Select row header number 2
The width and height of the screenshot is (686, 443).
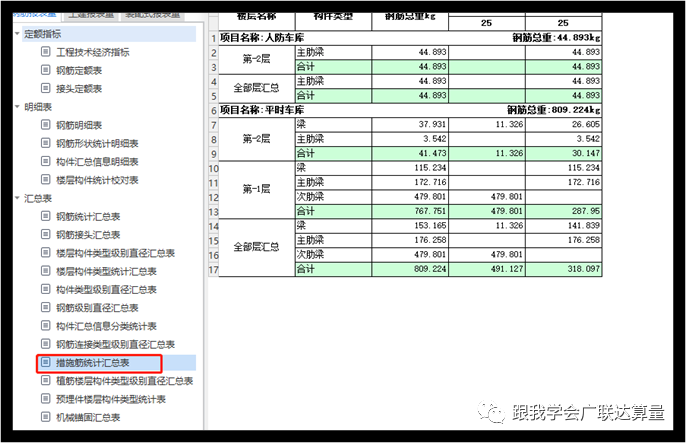214,53
